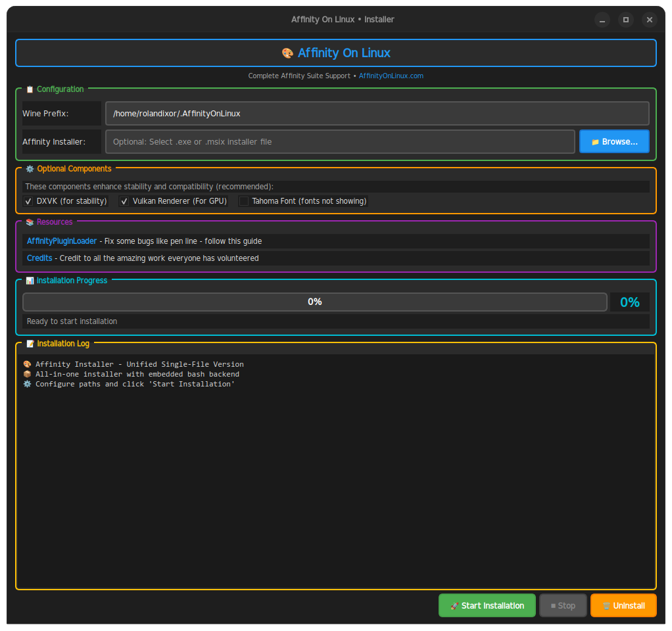Click the gear icon beside Optional Components
Image resolution: width=672 pixels, height=631 pixels.
point(30,168)
